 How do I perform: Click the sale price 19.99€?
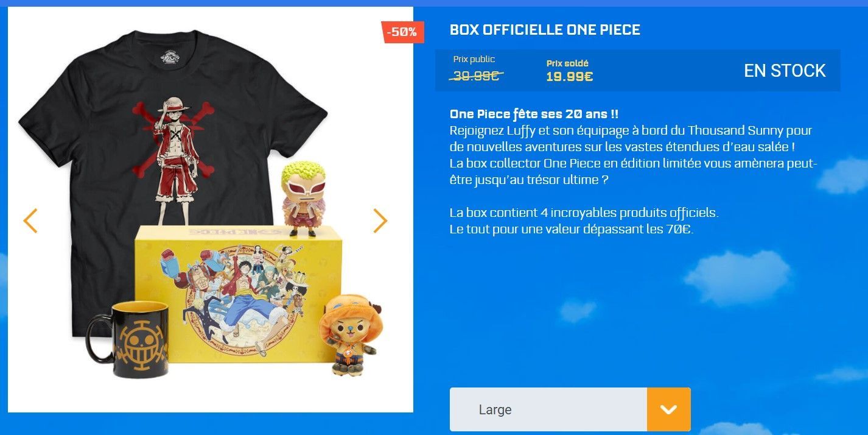(569, 77)
